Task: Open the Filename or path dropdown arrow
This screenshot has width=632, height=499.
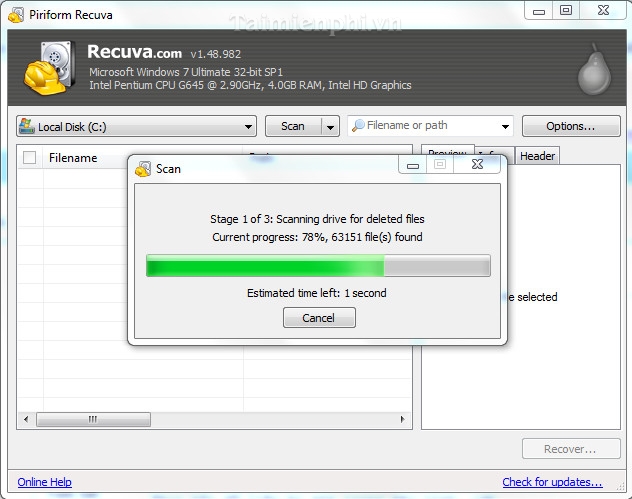Action: click(505, 127)
